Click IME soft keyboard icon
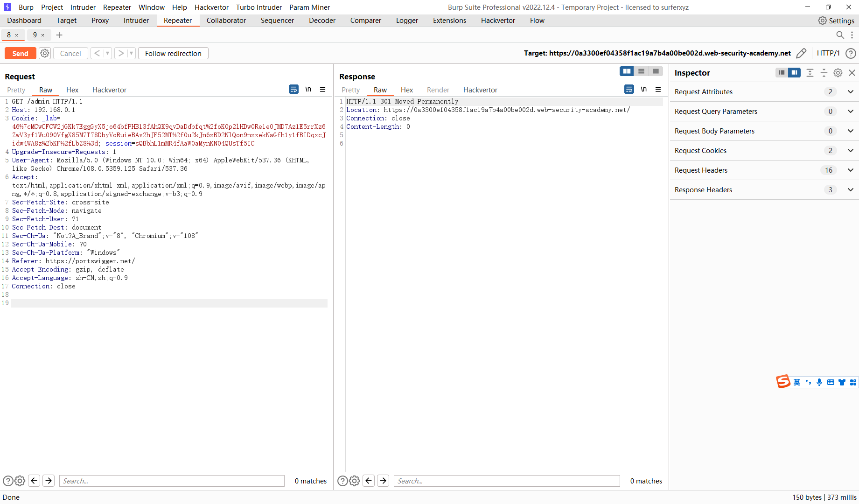Screen dimensions: 859x504 (831, 382)
